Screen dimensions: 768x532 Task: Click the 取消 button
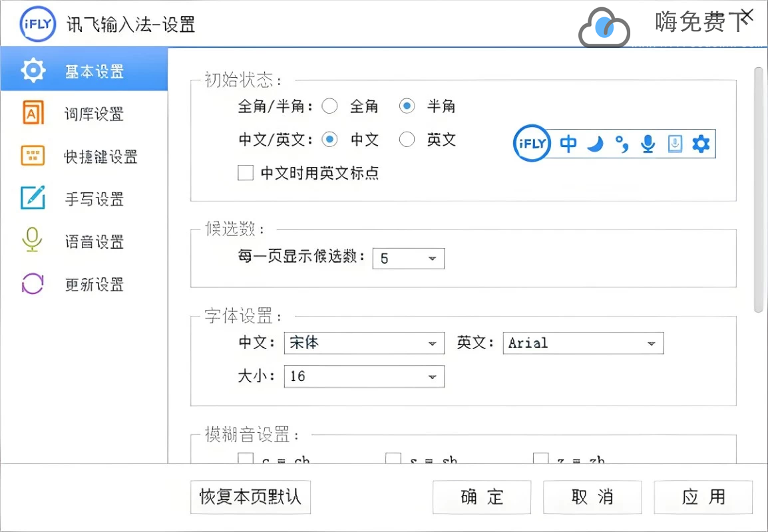[592, 497]
